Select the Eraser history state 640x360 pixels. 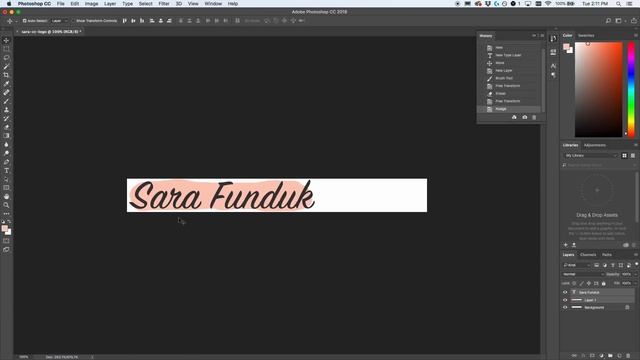510,93
